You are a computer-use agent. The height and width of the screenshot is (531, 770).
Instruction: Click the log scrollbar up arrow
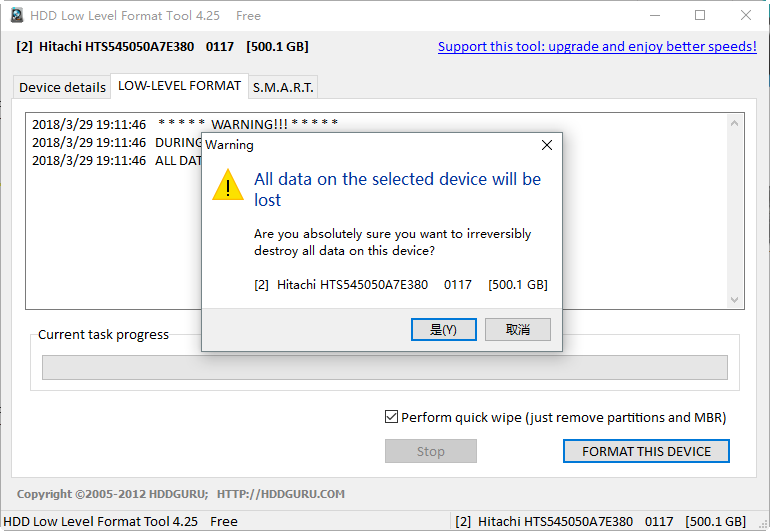pos(734,123)
